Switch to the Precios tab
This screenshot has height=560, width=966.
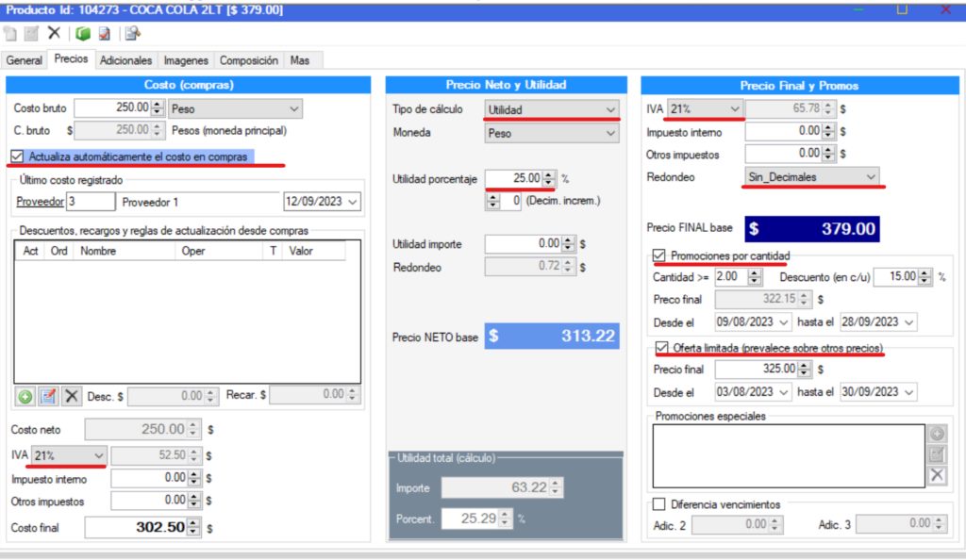71,59
